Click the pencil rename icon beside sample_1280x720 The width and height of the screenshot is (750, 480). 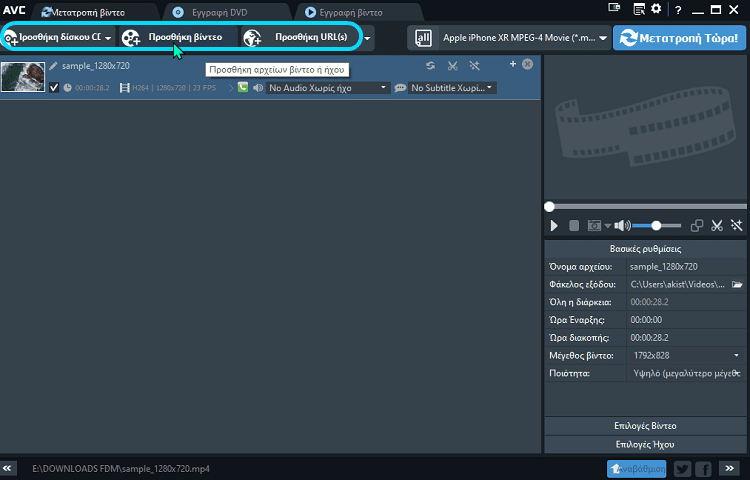click(54, 66)
